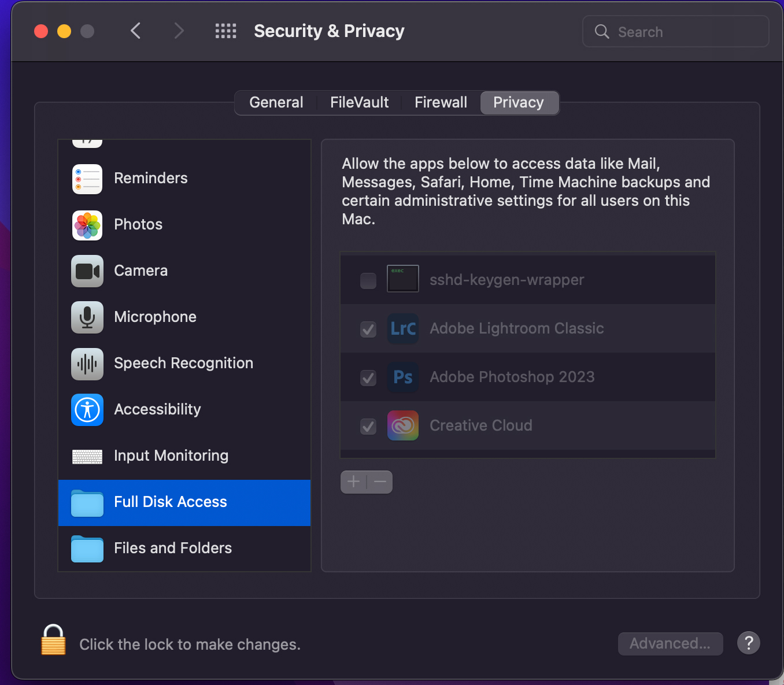Enable sshd-keygen-wrapper checkbox
Screen dimensions: 784x685
(368, 280)
